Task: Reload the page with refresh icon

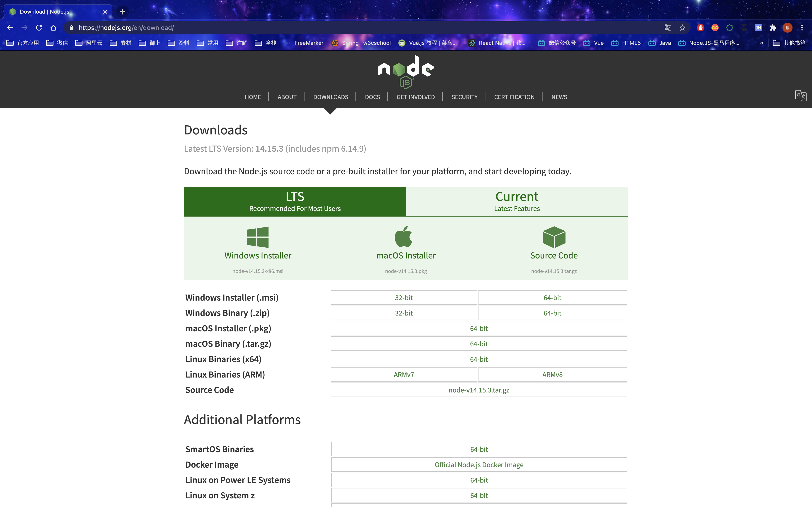Action: tap(39, 28)
